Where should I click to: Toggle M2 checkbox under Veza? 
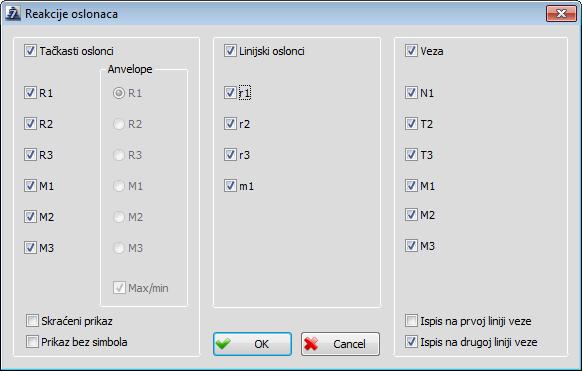click(411, 214)
